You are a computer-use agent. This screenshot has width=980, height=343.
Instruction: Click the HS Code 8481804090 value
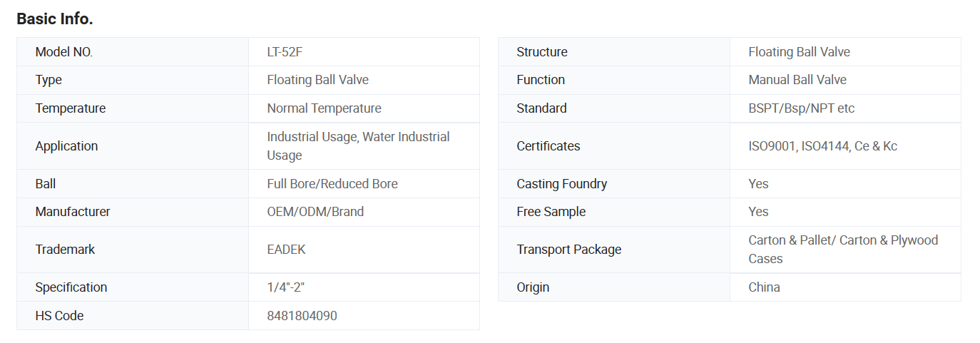tap(302, 316)
